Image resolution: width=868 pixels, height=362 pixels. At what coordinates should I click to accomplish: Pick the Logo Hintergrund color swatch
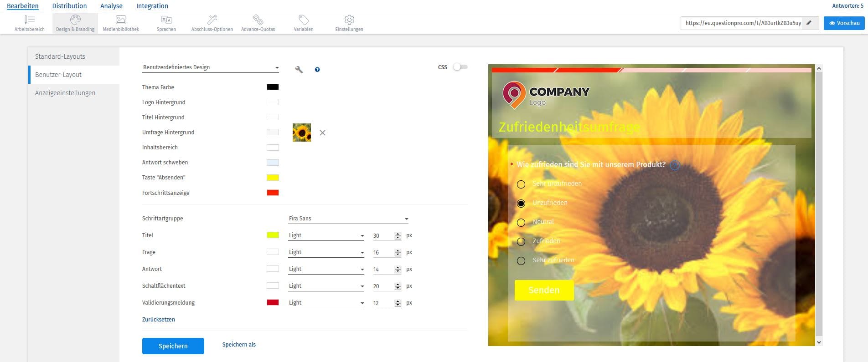[x=273, y=102]
